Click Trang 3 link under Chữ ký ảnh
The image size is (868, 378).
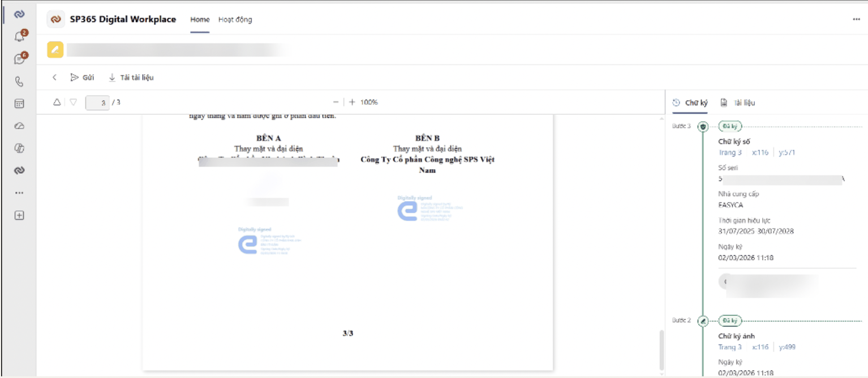point(730,347)
